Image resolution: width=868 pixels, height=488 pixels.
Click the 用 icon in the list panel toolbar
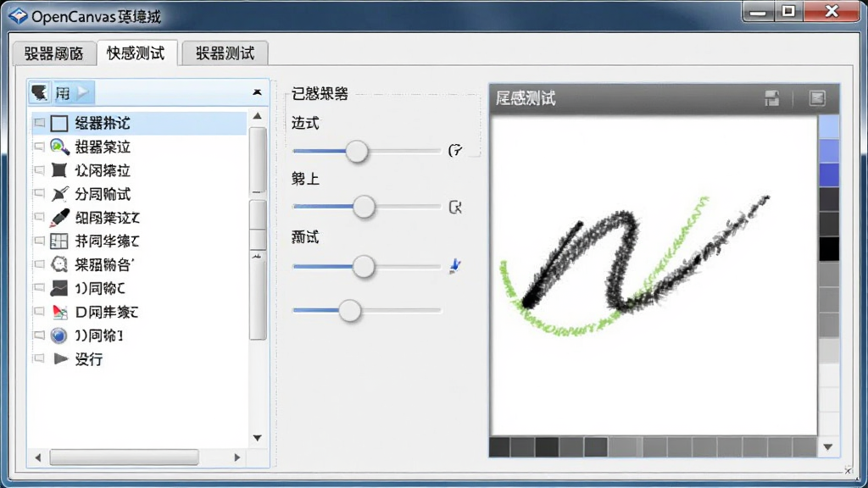click(x=63, y=93)
